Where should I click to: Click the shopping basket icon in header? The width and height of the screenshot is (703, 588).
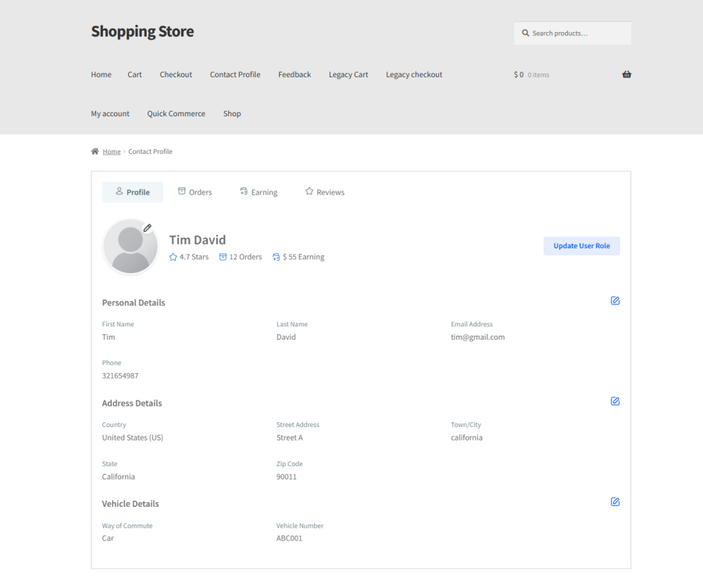point(626,74)
